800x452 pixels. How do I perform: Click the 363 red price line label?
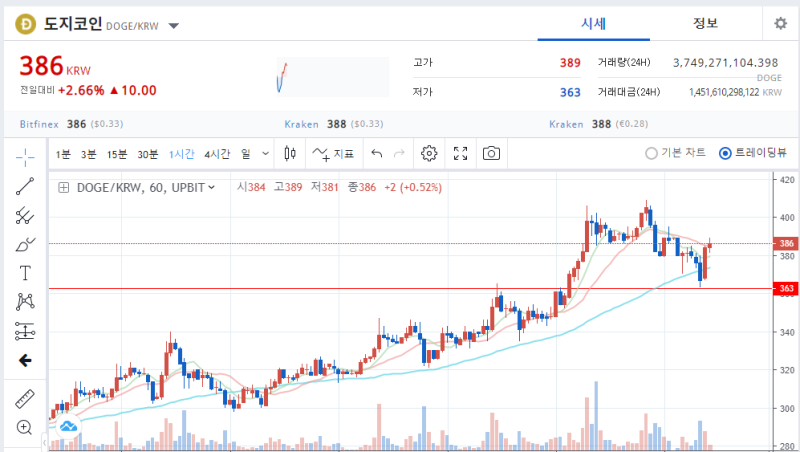[x=786, y=288]
